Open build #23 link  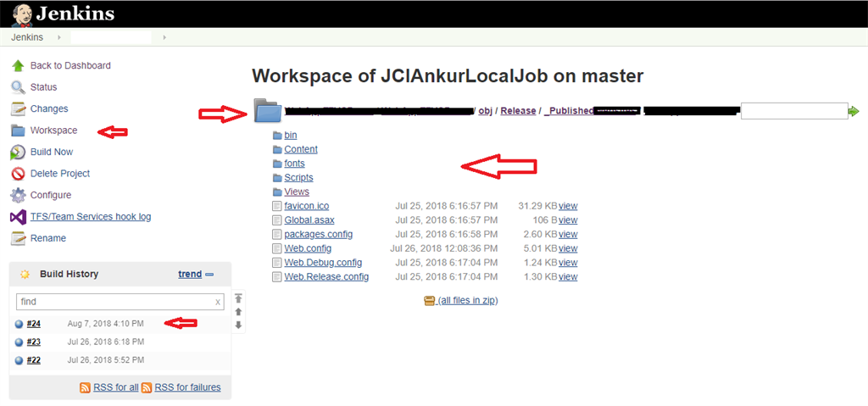[x=34, y=342]
